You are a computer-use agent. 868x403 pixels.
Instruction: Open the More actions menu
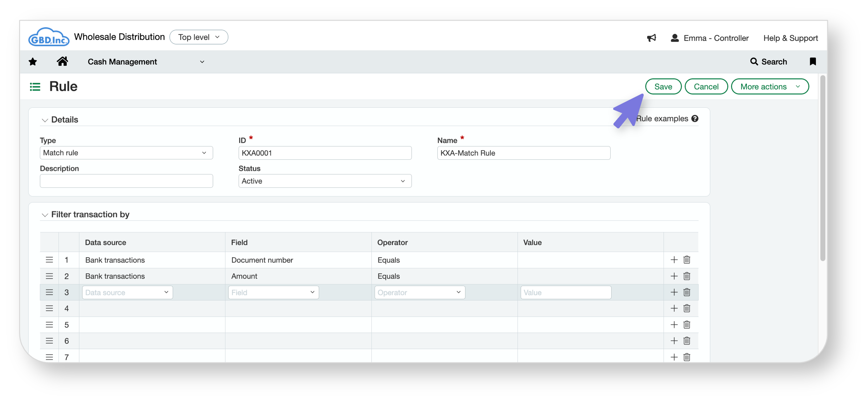click(770, 87)
